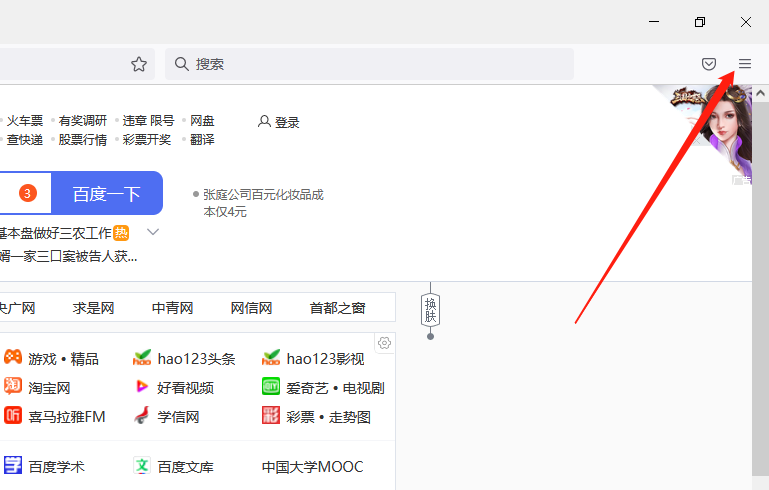Image resolution: width=769 pixels, height=490 pixels.
Task: Click the 爱奇艺 green icon
Action: (x=271, y=386)
